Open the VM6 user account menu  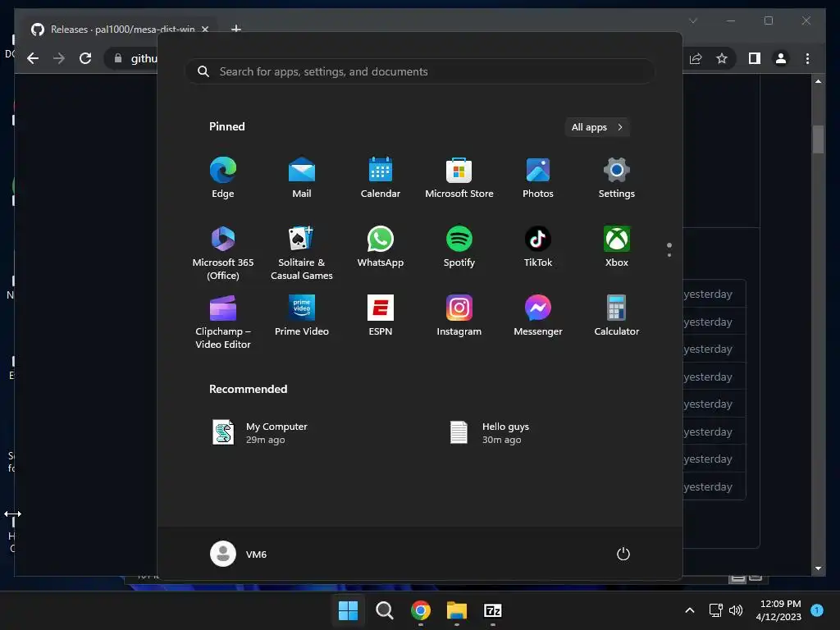[x=239, y=554]
